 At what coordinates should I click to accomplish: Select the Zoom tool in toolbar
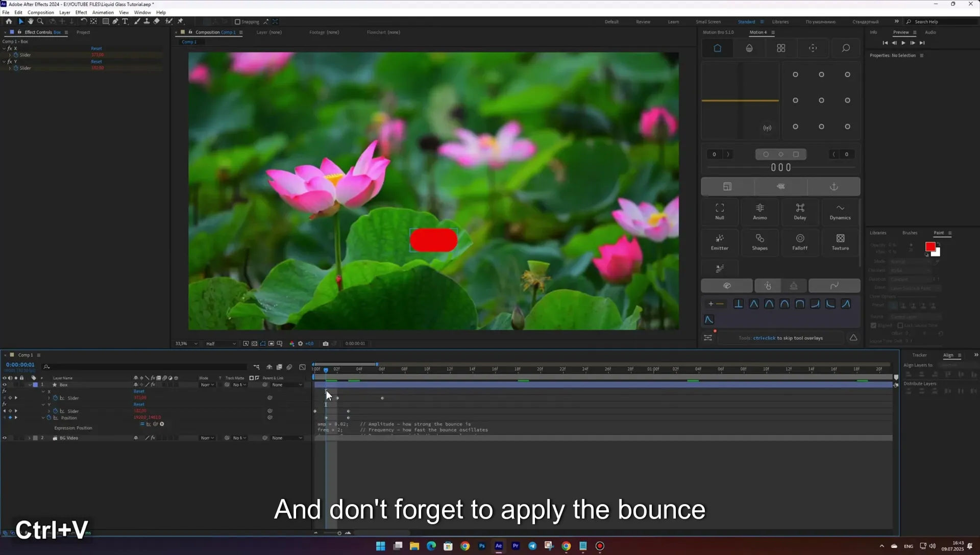(40, 21)
